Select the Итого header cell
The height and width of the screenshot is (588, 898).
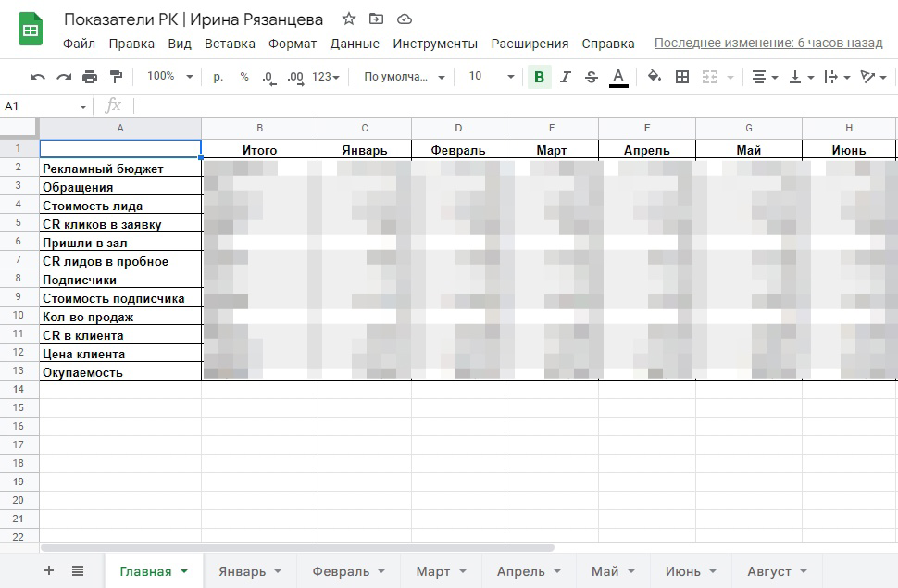259,150
